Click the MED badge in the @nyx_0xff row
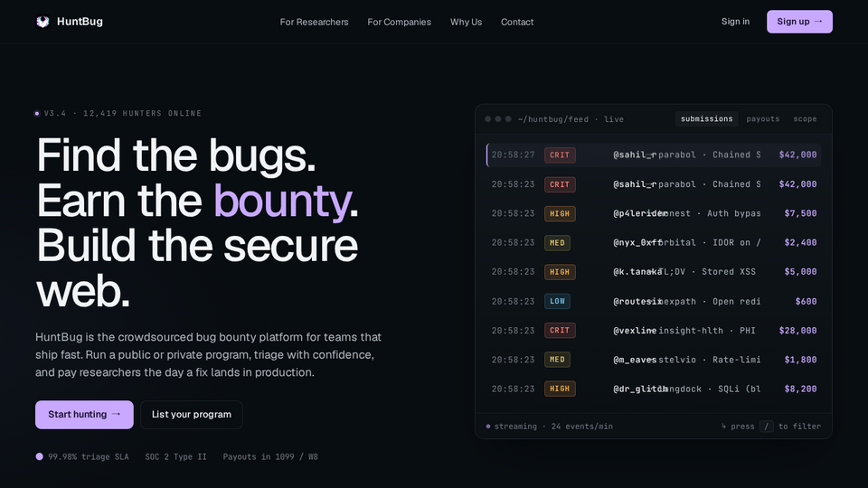Image resolution: width=868 pixels, height=488 pixels. [557, 243]
